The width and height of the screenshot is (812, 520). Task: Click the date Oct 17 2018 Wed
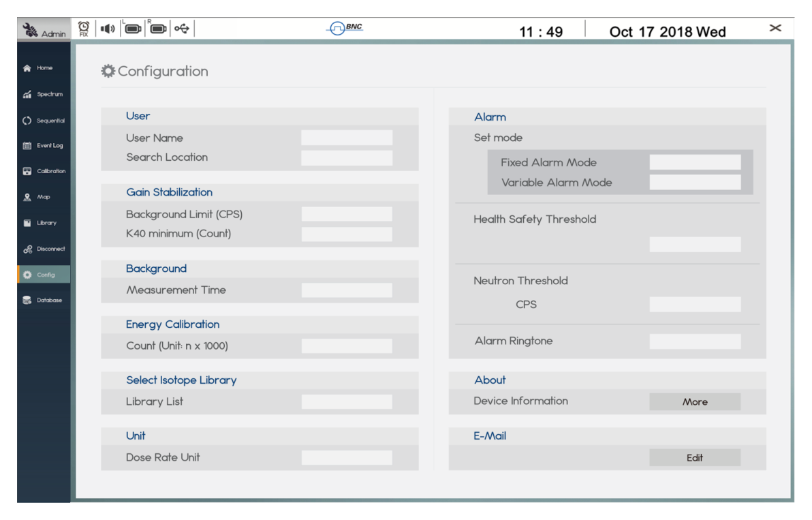pyautogui.click(x=667, y=31)
